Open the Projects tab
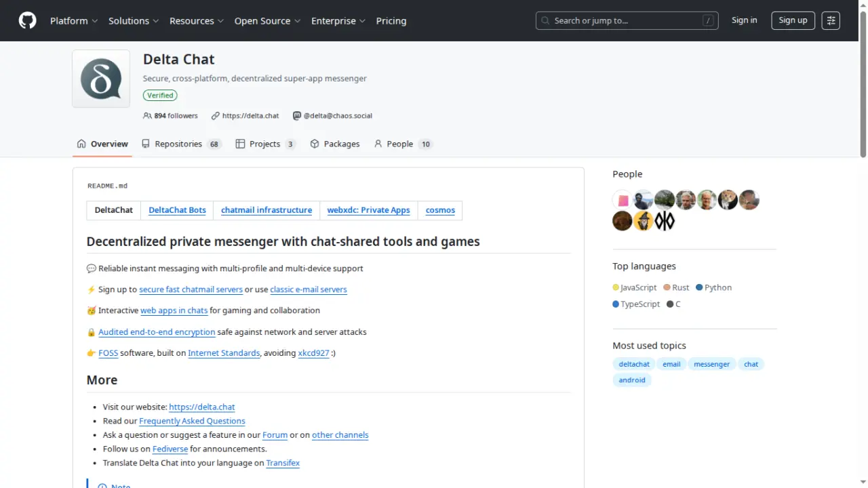This screenshot has width=868, height=488. pyautogui.click(x=265, y=144)
